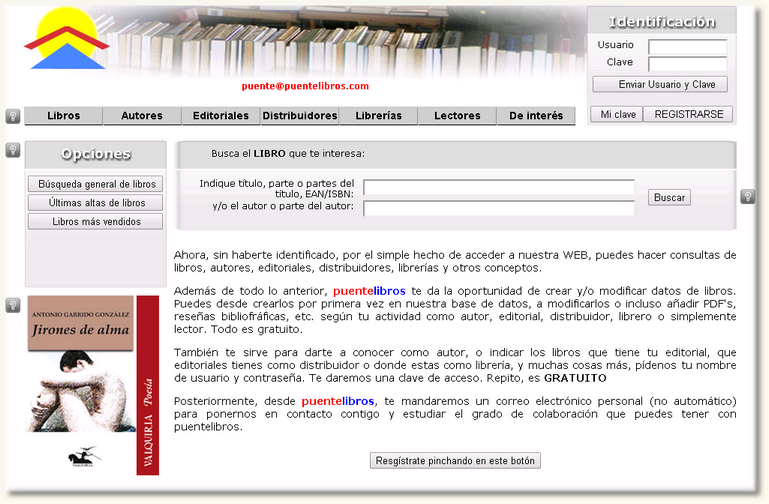Image resolution: width=769 pixels, height=504 pixels.
Task: Select Búsqueda general de libros
Action: pos(96,184)
